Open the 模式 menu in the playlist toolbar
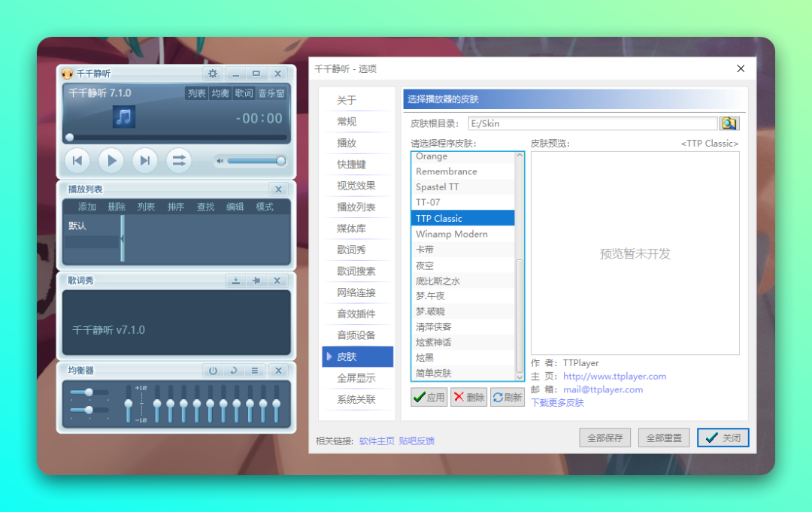Image resolution: width=812 pixels, height=512 pixels. pos(265,206)
